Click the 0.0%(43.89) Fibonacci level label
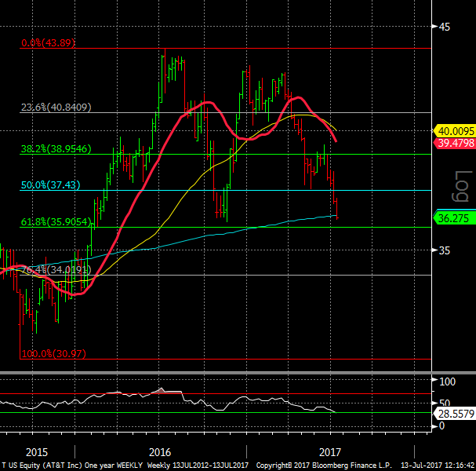Screen dimensions: 476x471 coord(48,42)
